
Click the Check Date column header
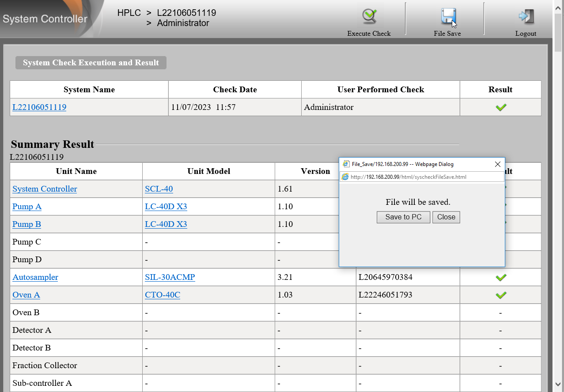click(x=235, y=90)
